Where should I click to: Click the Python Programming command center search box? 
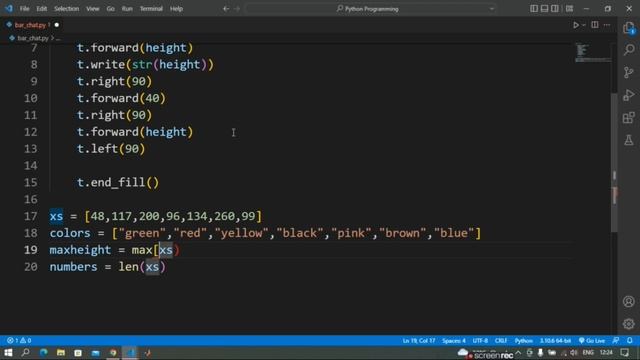(371, 9)
